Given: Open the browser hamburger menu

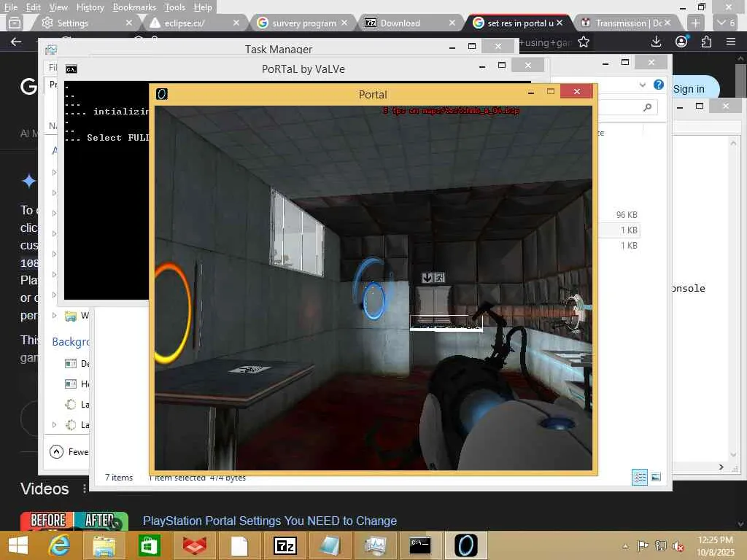Looking at the screenshot, I should [731, 42].
